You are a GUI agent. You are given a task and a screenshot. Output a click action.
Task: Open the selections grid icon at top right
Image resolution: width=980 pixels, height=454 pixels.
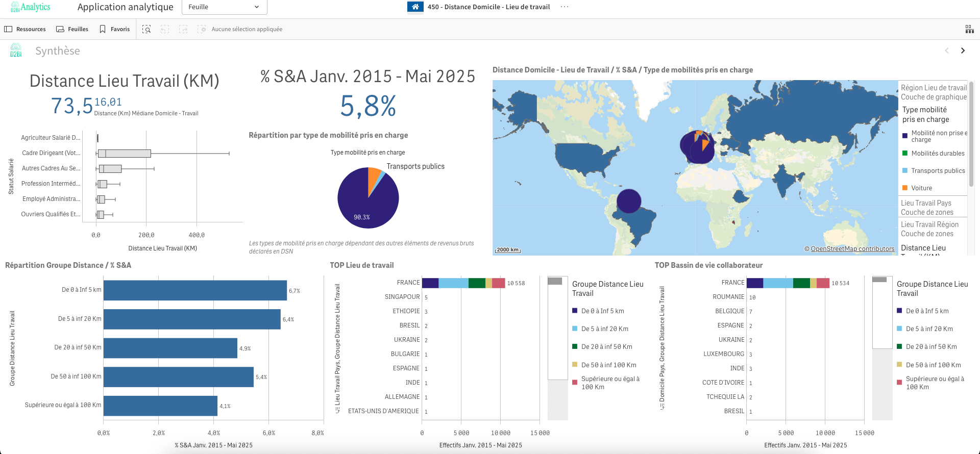point(969,29)
